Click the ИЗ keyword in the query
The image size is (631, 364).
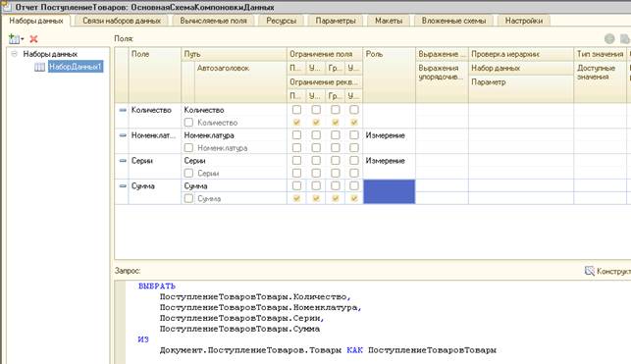pyautogui.click(x=143, y=339)
